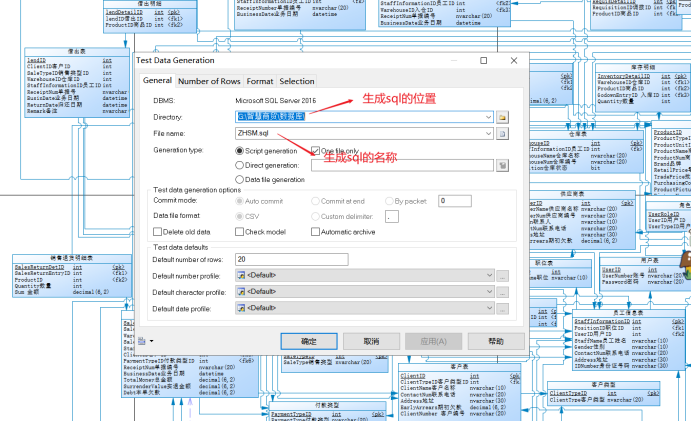691x422 pixels.
Task: Open date profile properties ellipsis button
Action: 502,309
